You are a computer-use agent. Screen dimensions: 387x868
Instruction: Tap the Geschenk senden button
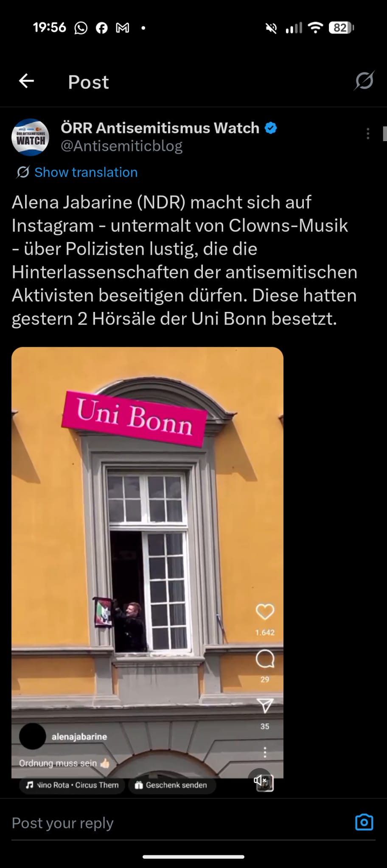[x=171, y=785]
